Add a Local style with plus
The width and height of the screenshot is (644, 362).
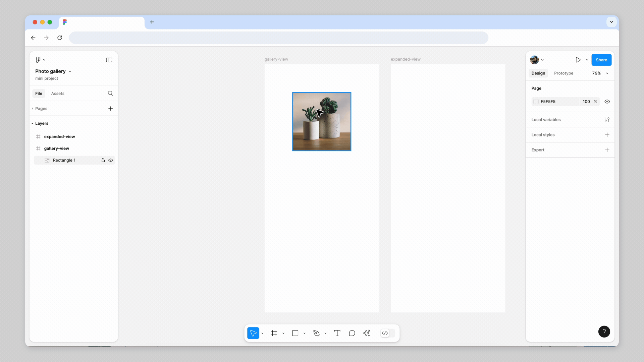pyautogui.click(x=607, y=135)
